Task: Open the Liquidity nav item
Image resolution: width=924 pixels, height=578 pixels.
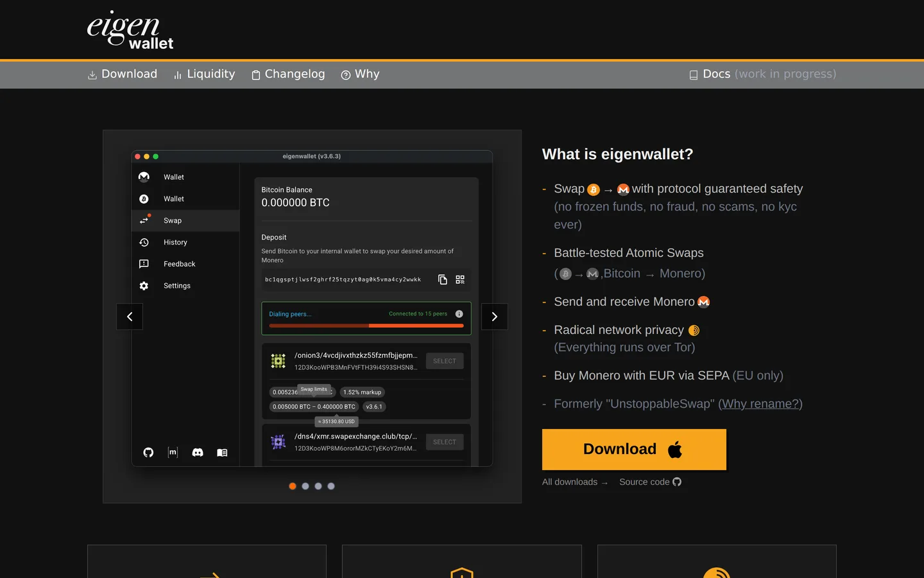Action: click(204, 74)
